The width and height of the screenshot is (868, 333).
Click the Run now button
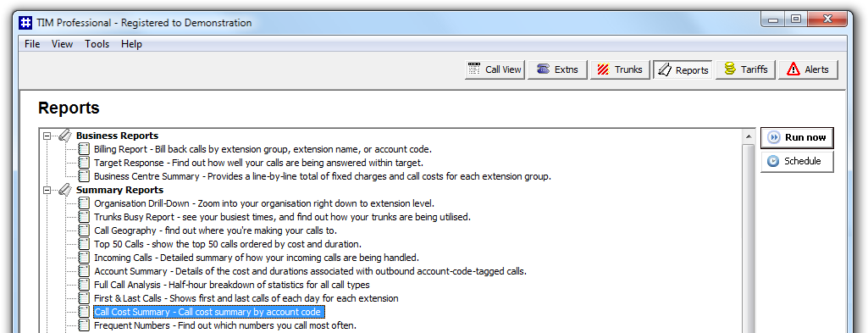(797, 138)
